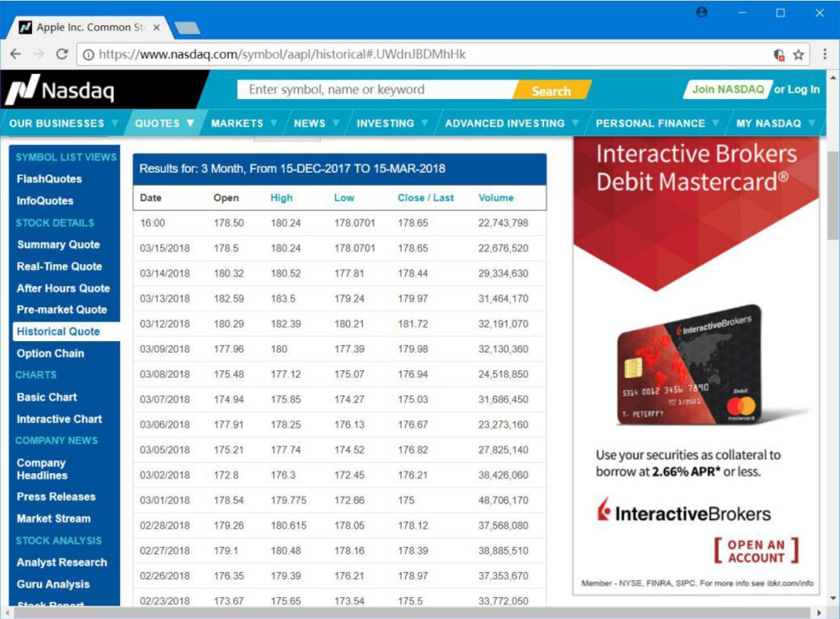
Task: Click the Chrome profile avatar icon
Action: (x=701, y=13)
